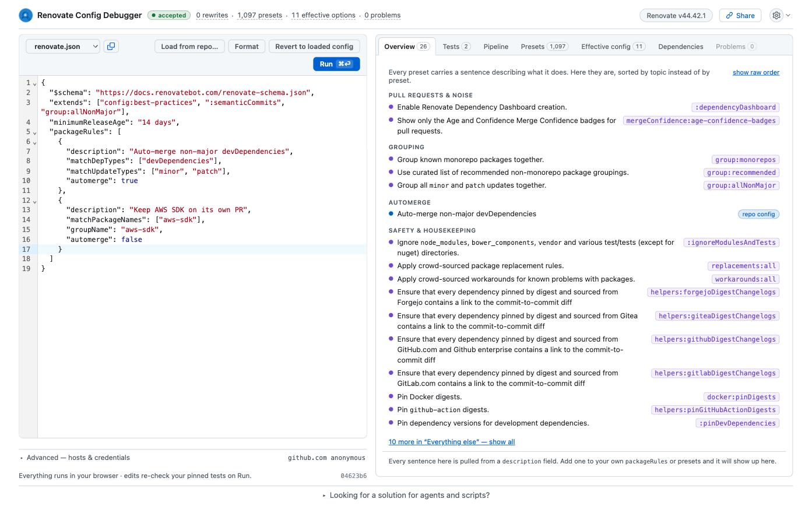Open the Pipeline tab

click(x=496, y=47)
